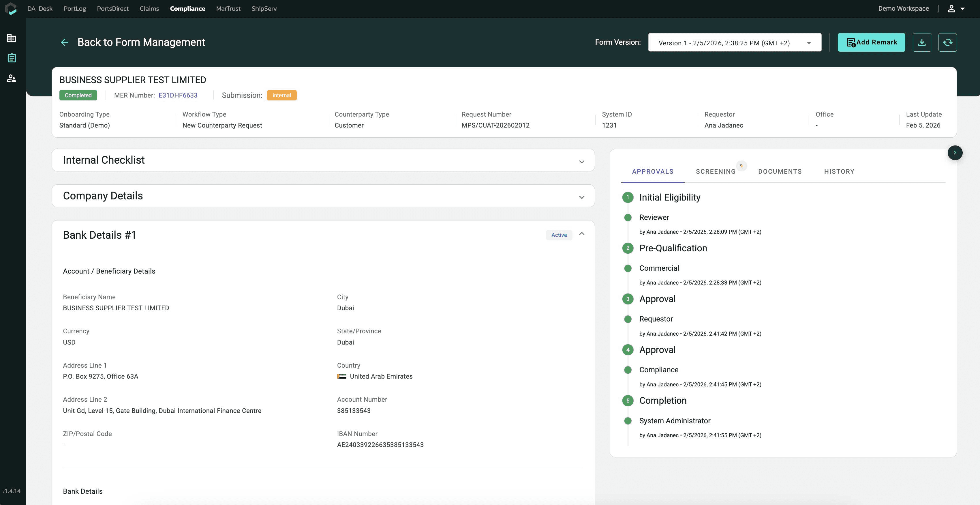Image resolution: width=980 pixels, height=505 pixels.
Task: Expand the Internal Checklist section
Action: (581, 162)
